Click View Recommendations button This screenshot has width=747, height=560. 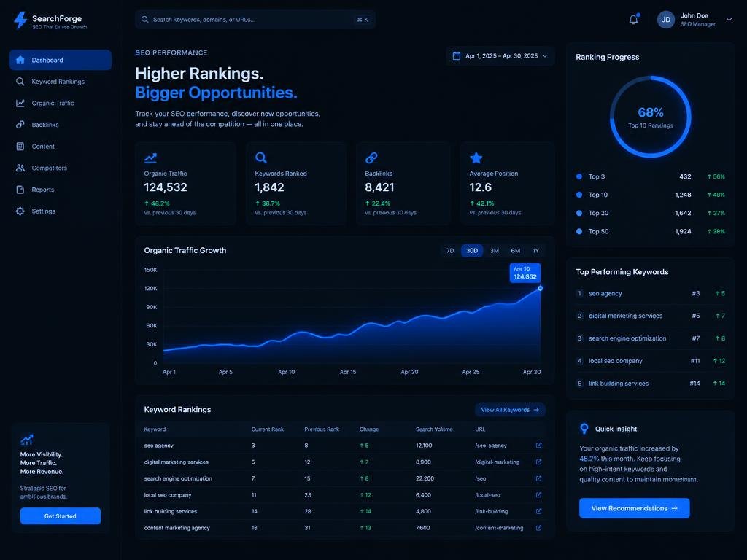pyautogui.click(x=634, y=508)
